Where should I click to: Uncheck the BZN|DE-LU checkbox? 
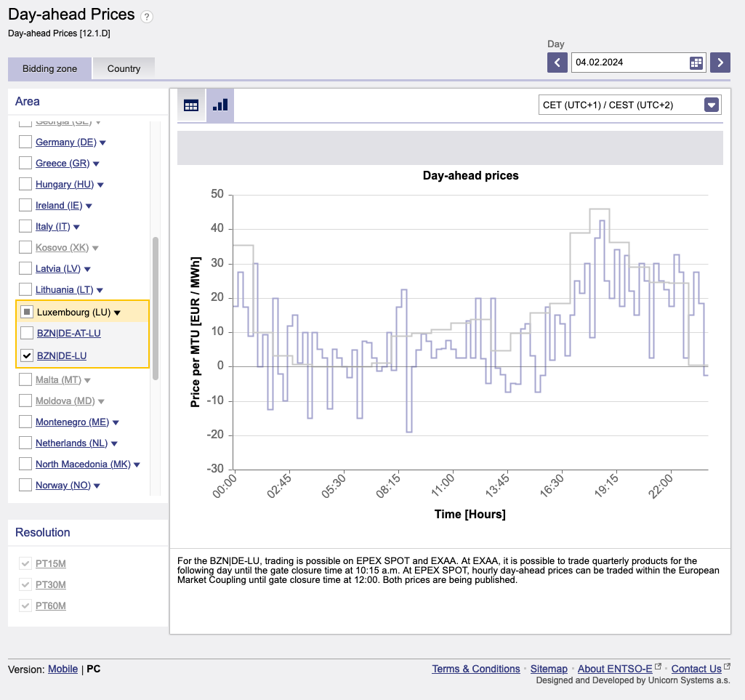(x=26, y=355)
